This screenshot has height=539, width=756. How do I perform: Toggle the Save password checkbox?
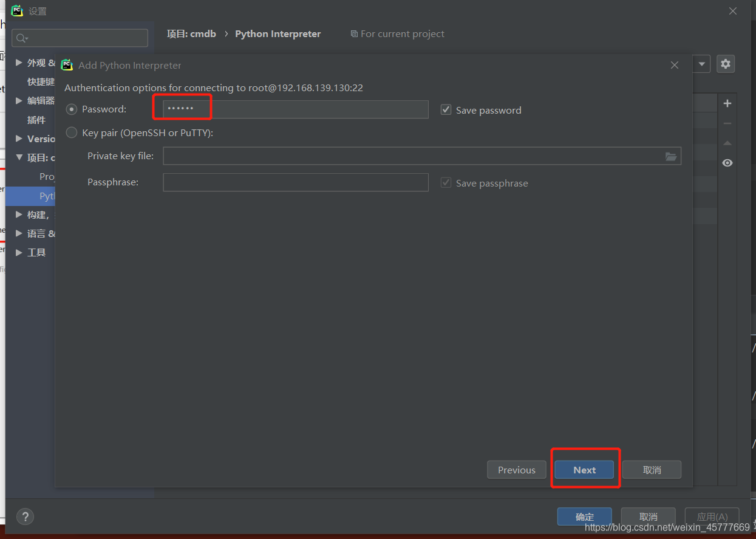pyautogui.click(x=446, y=110)
